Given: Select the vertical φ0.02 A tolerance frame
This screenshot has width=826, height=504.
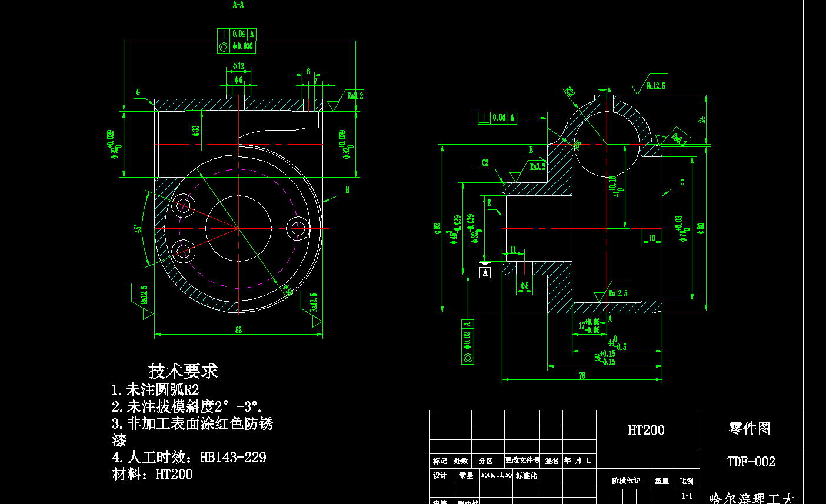Looking at the screenshot, I should [468, 342].
